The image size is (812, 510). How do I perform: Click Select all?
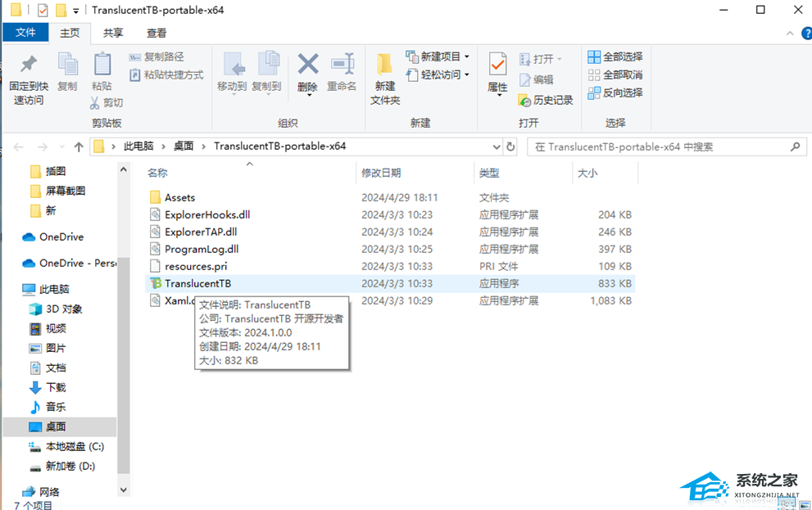click(x=615, y=57)
